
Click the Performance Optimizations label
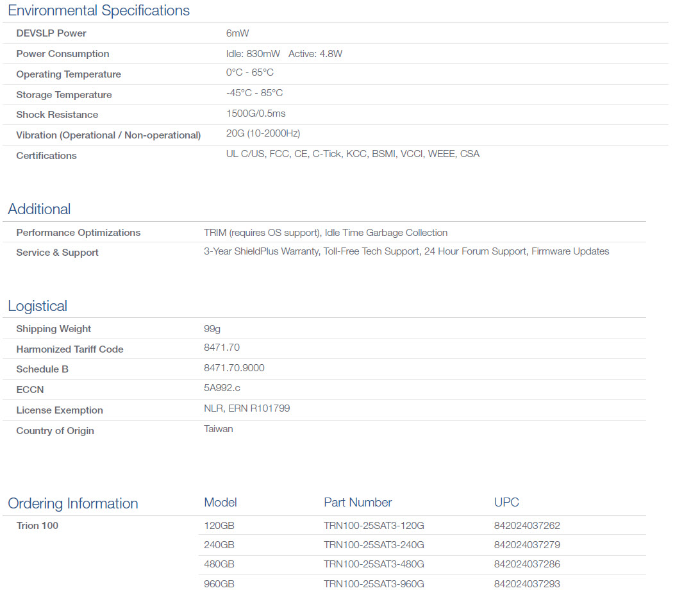pyautogui.click(x=78, y=233)
